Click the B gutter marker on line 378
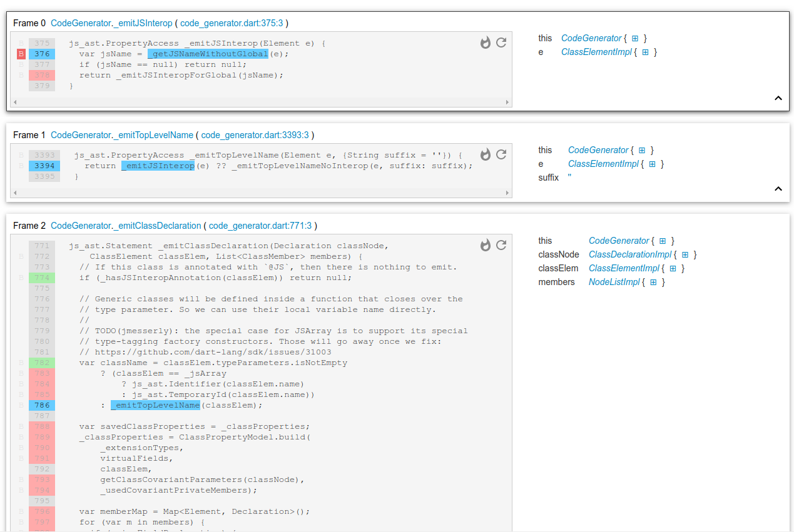The height and width of the screenshot is (532, 794). tap(21, 74)
